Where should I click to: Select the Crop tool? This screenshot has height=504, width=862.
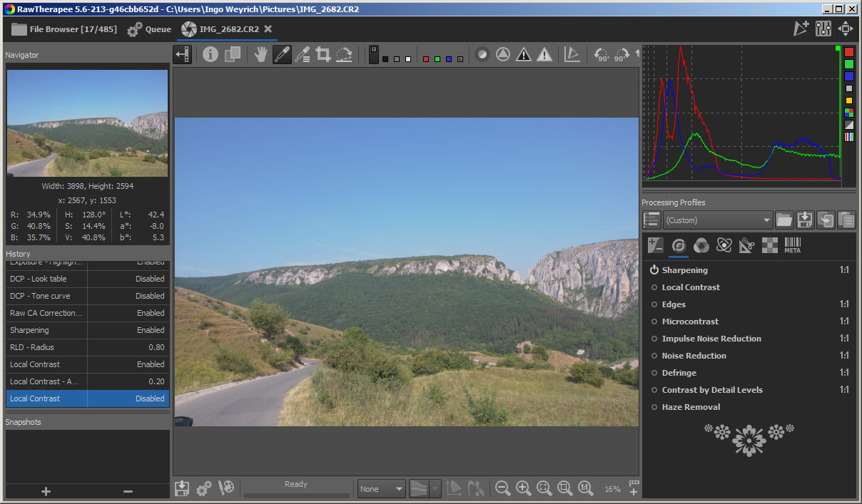[323, 54]
